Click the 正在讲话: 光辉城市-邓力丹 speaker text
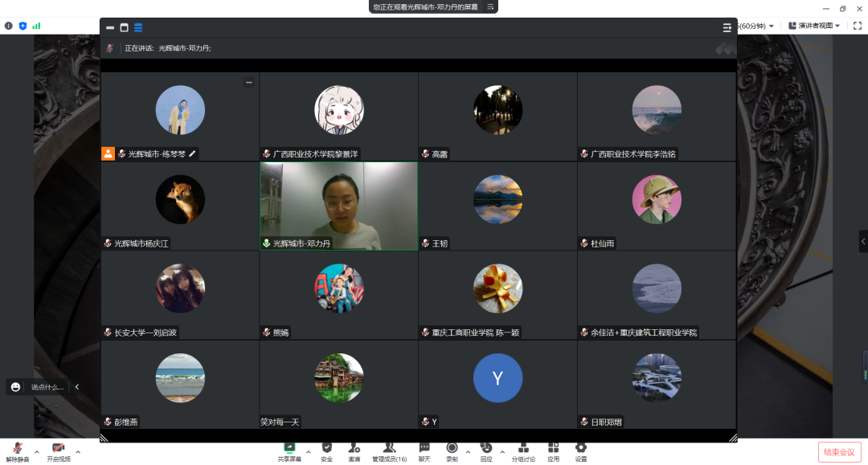Image resolution: width=868 pixels, height=465 pixels. coord(168,48)
